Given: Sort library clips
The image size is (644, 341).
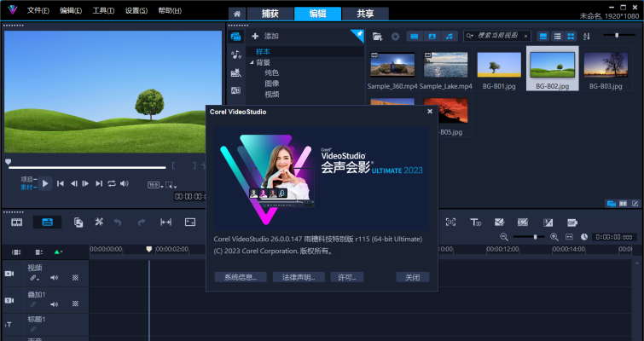Looking at the screenshot, I should point(587,37).
